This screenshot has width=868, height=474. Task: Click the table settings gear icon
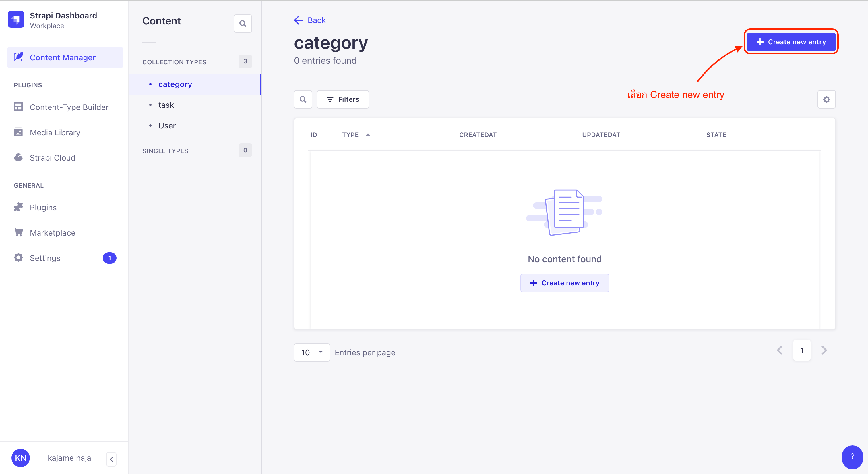827,99
